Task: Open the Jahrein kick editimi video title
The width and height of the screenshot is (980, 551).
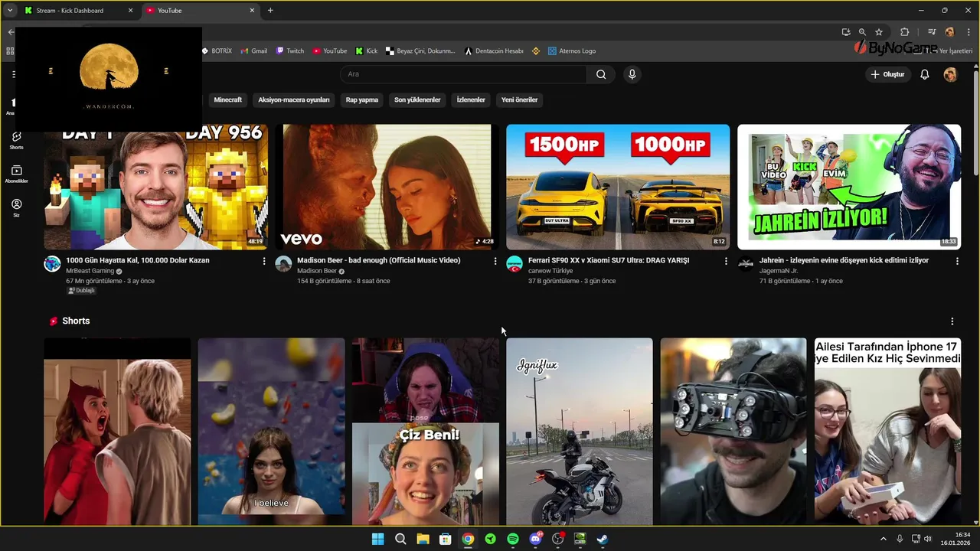Action: [x=844, y=260]
